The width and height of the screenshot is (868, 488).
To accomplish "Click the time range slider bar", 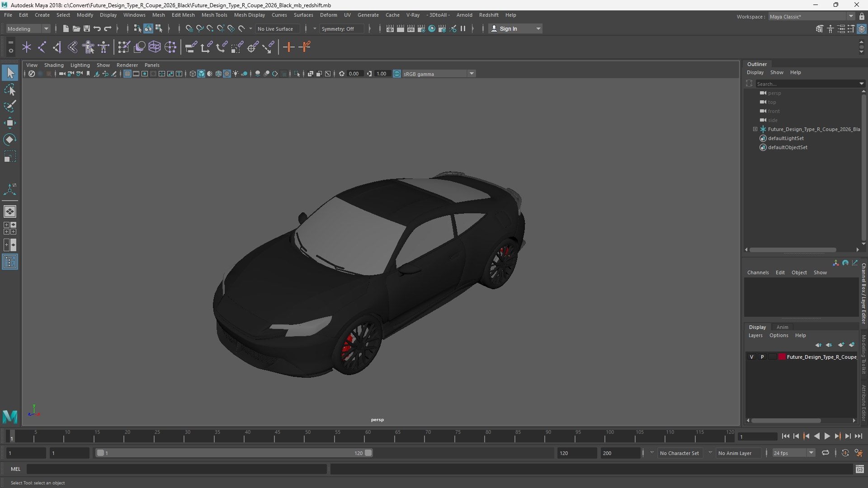I will pos(234,453).
